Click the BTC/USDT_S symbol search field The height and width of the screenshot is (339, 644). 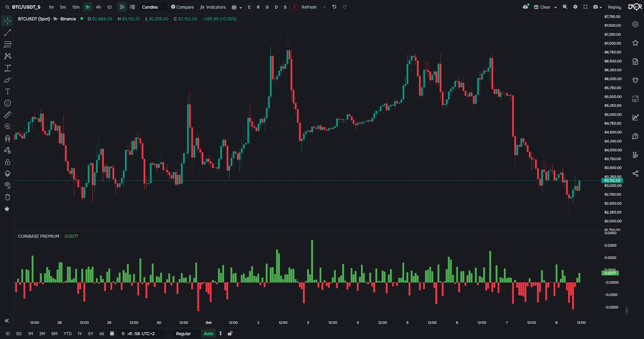pos(23,7)
